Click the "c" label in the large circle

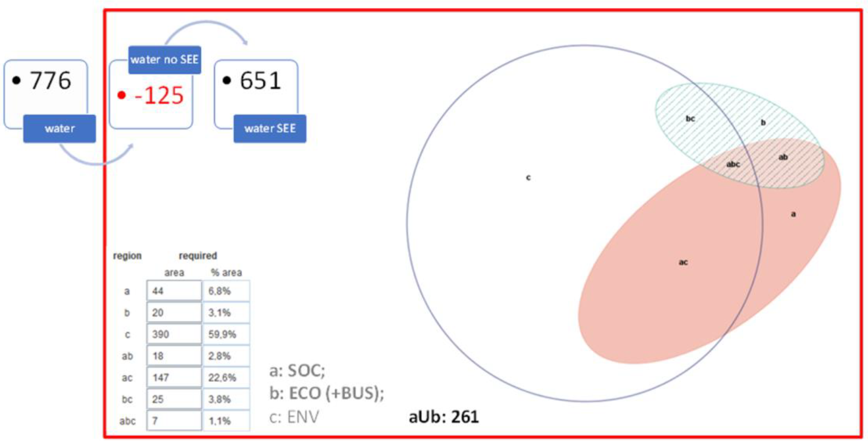(x=528, y=177)
